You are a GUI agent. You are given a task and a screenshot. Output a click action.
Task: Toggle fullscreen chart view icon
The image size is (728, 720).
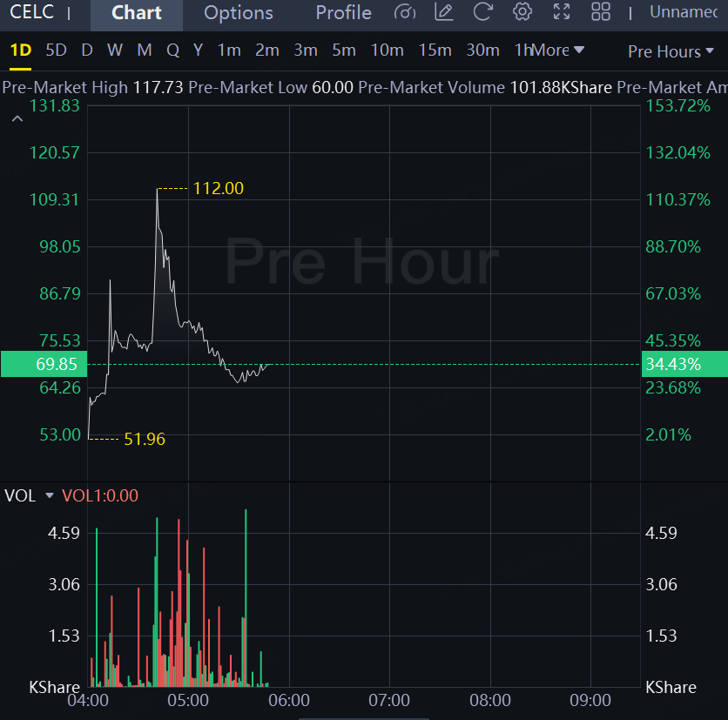(562, 12)
